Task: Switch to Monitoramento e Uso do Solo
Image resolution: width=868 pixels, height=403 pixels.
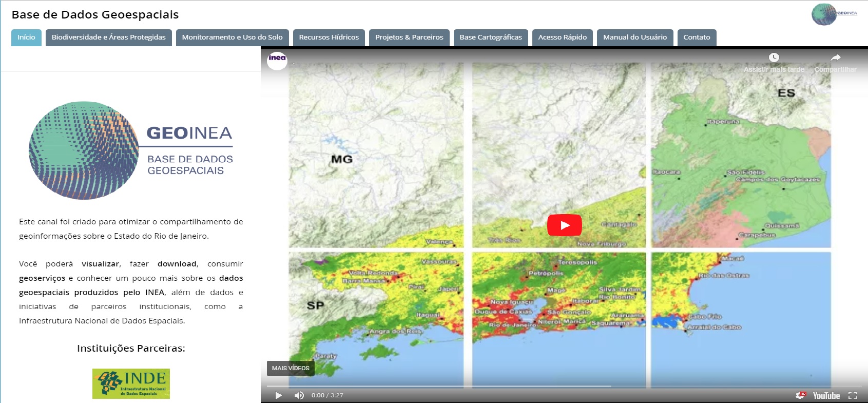Action: point(232,37)
